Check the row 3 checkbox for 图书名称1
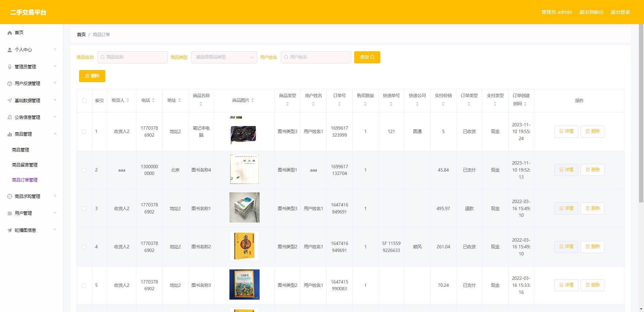 pos(84,208)
